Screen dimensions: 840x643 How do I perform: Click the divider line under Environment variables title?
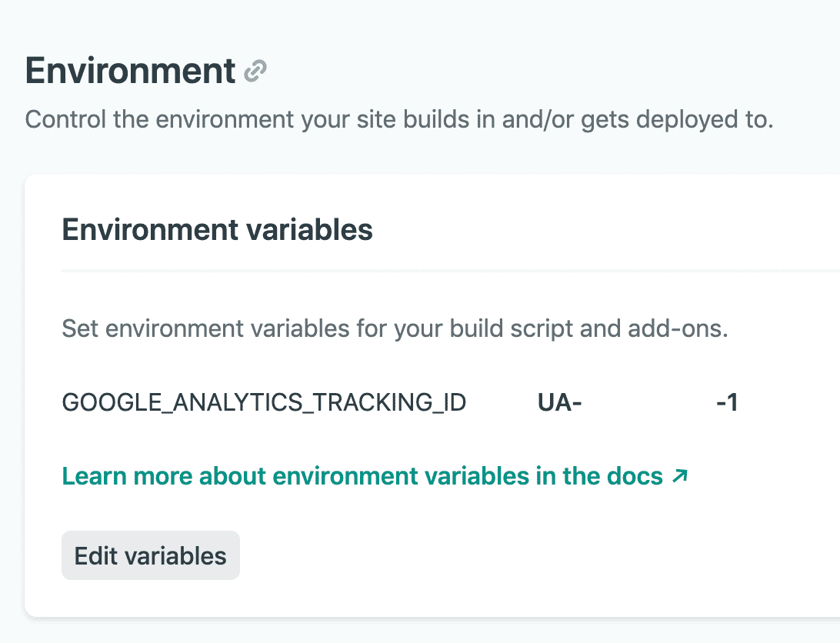[x=450, y=271]
